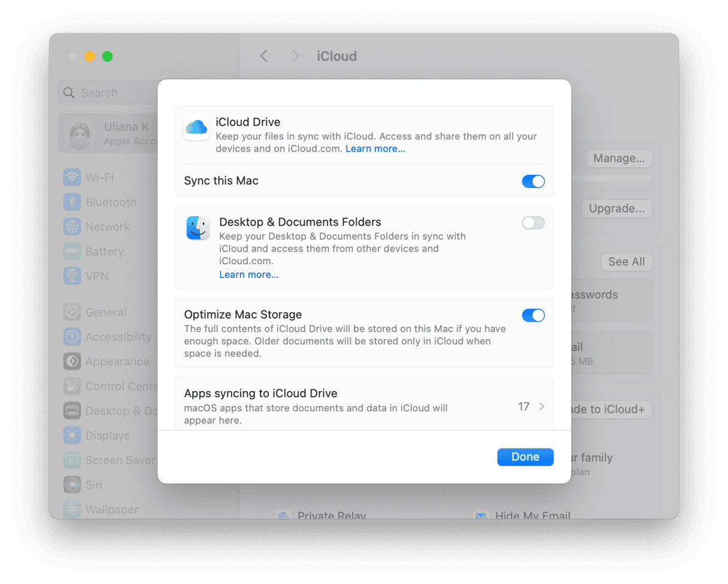Enable Desktop & Documents Folders toggle

pyautogui.click(x=533, y=223)
